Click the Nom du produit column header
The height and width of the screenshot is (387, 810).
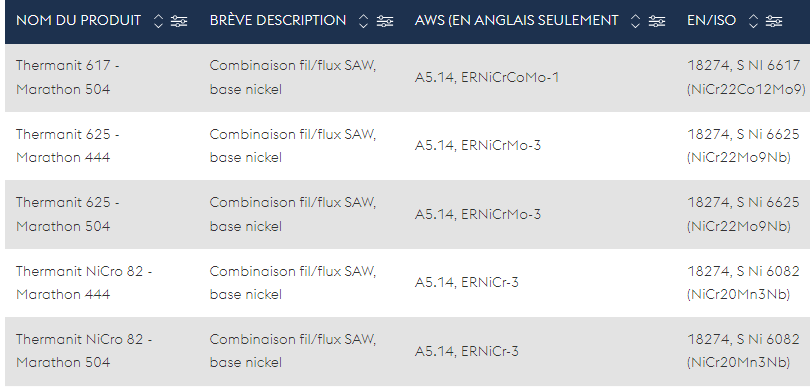pos(79,21)
